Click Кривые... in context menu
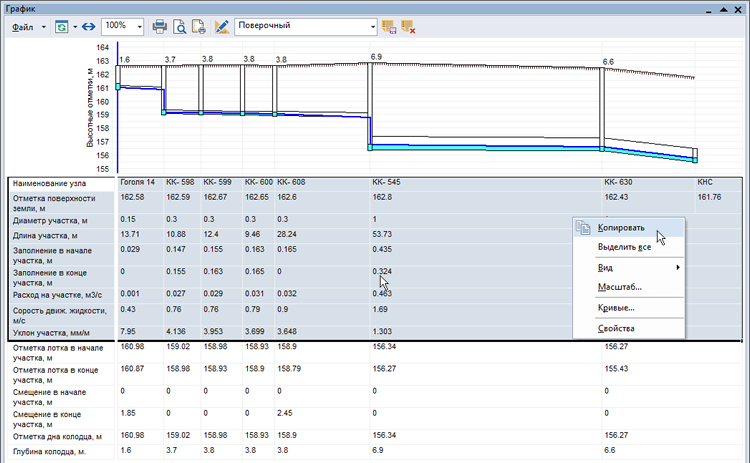This screenshot has width=750, height=463. [x=616, y=307]
